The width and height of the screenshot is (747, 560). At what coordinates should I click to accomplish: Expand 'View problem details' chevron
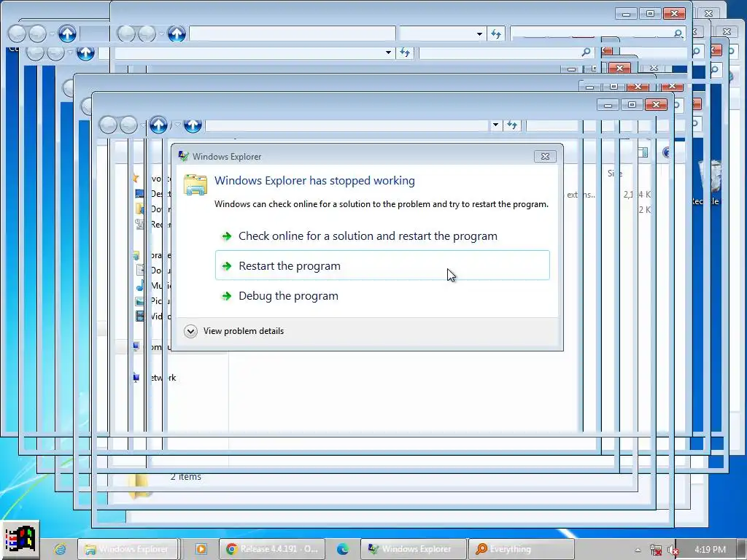pos(190,331)
